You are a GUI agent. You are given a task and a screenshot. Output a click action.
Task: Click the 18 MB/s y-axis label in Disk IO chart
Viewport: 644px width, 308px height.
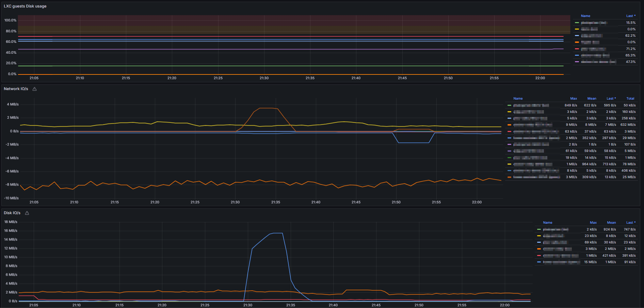(11, 222)
